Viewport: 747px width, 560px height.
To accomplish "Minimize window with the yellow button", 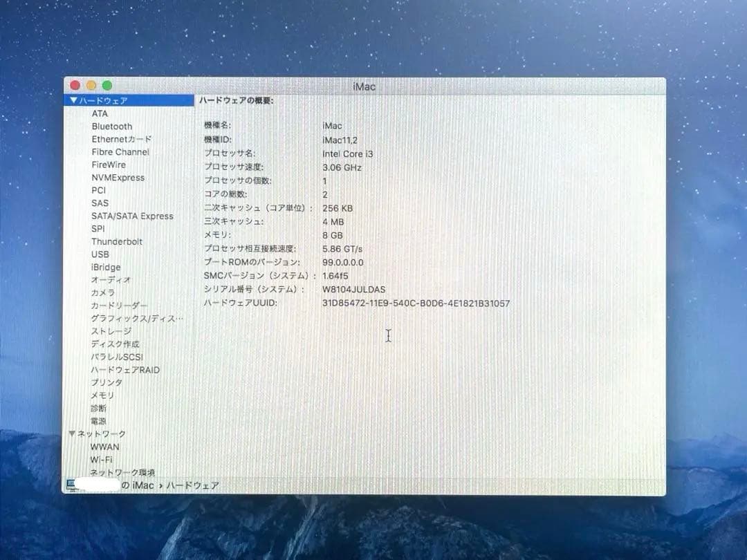I will click(91, 85).
